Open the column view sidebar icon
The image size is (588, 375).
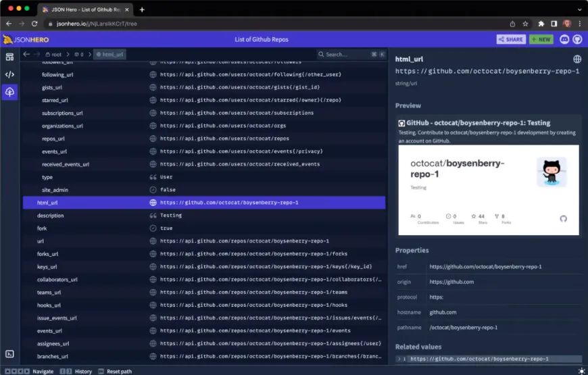click(9, 57)
